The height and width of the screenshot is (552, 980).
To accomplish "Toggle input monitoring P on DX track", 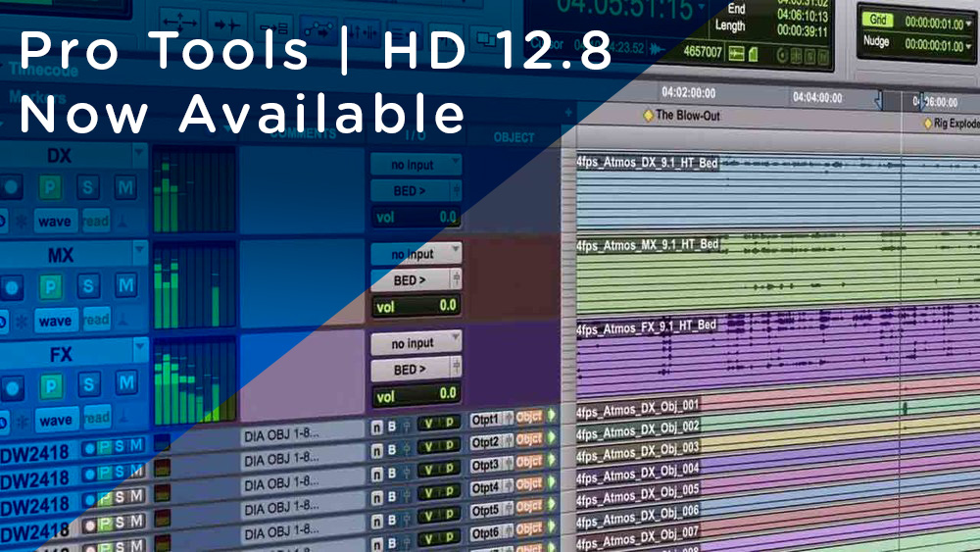I will tap(50, 187).
